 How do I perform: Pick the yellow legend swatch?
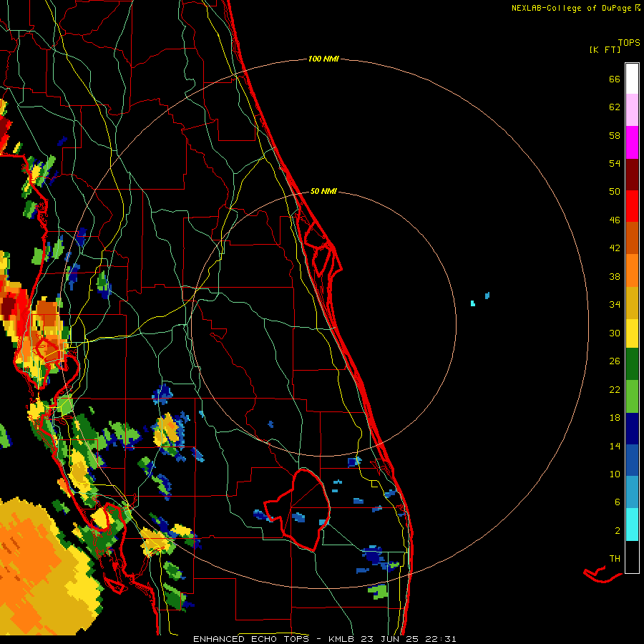point(632,333)
